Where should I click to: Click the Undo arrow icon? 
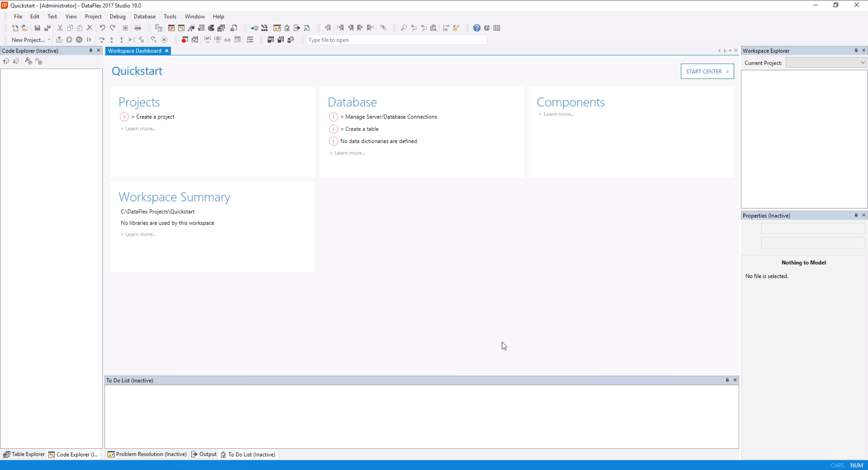(x=102, y=28)
